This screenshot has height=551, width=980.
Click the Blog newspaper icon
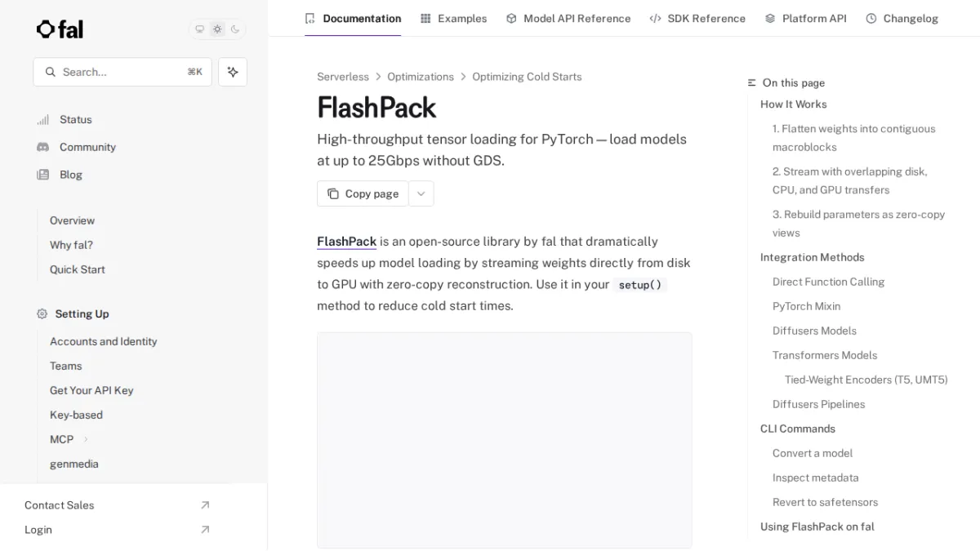click(42, 175)
